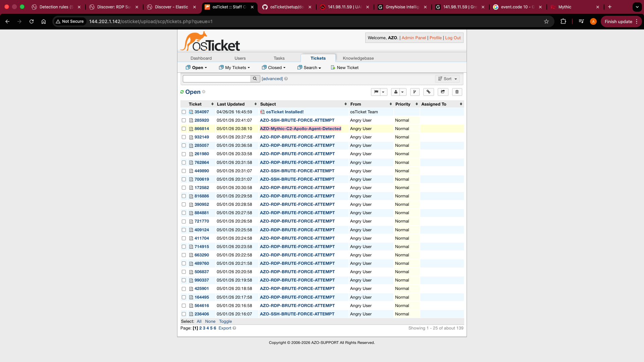644x362 pixels.
Task: Open the AZO-Mythic-C2-Apollo-Agent-Detected ticket
Action: (300, 129)
